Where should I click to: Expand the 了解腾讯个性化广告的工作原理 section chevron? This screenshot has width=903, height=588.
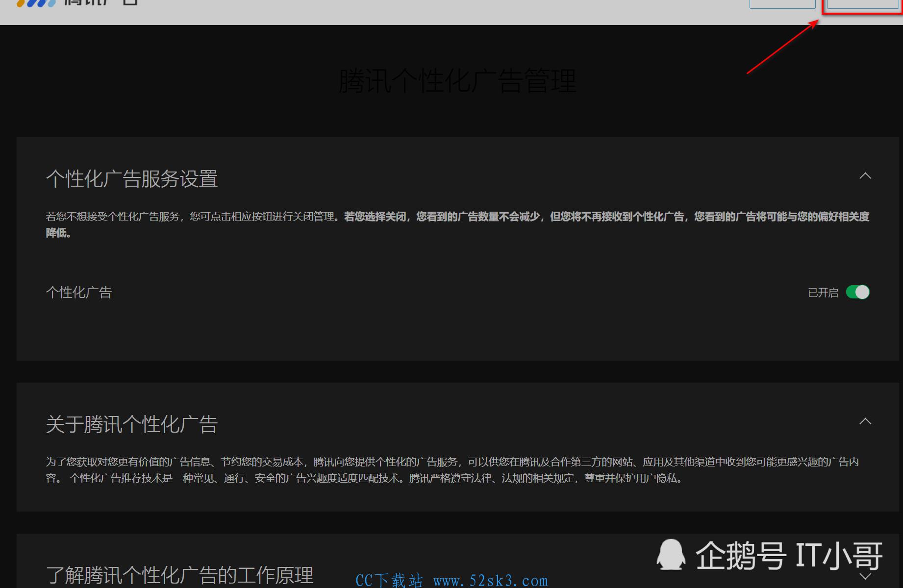click(x=865, y=576)
